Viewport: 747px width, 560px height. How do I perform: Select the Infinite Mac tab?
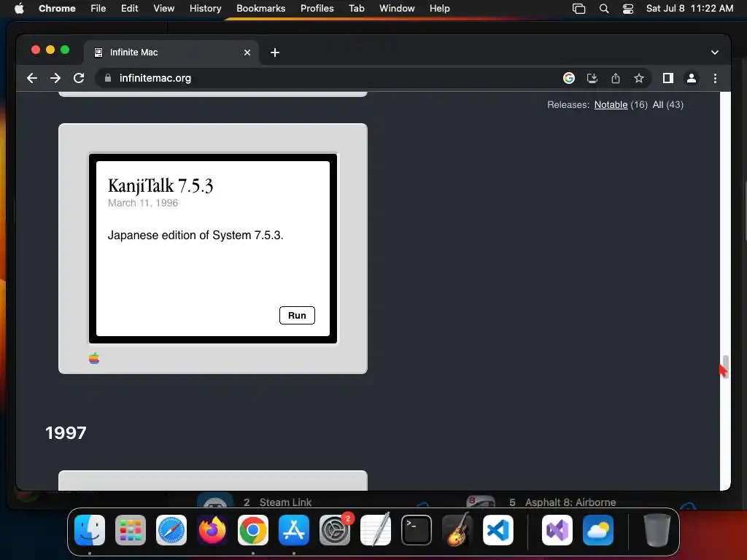171,52
